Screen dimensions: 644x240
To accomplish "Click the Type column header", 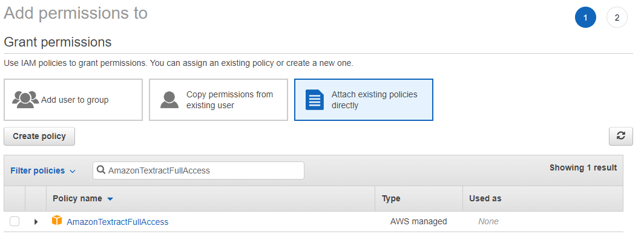I will pyautogui.click(x=391, y=198).
